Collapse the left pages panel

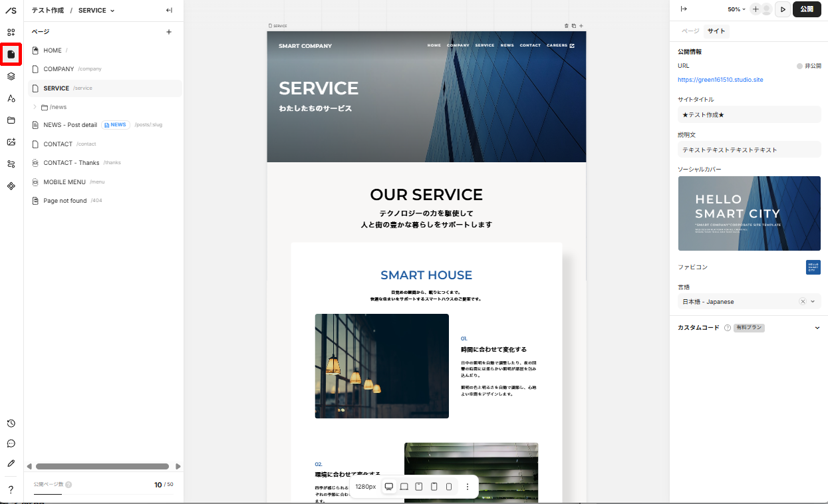[x=169, y=10]
